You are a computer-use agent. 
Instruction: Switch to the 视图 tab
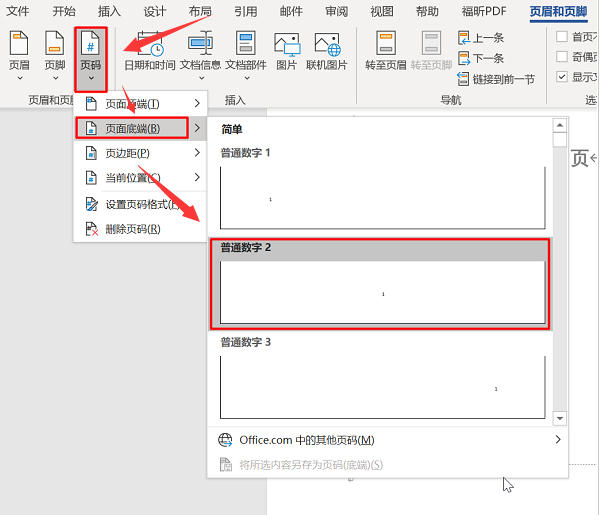(x=382, y=12)
